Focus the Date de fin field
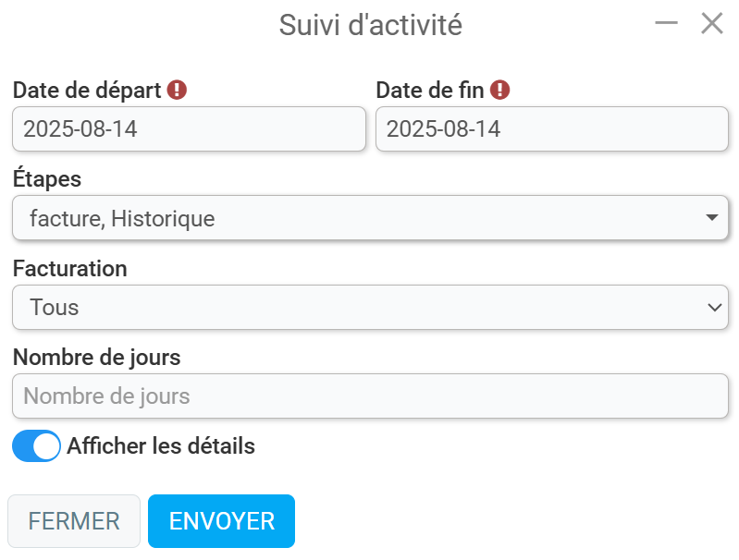 click(x=551, y=129)
